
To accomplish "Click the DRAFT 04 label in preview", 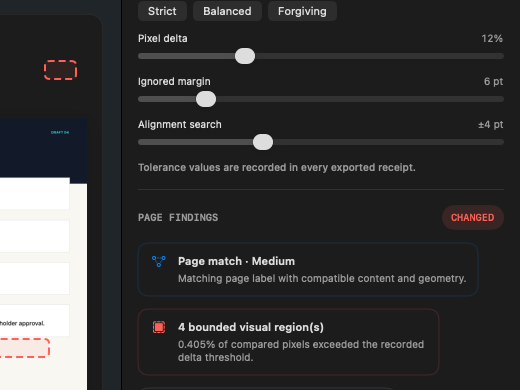I will [x=60, y=132].
